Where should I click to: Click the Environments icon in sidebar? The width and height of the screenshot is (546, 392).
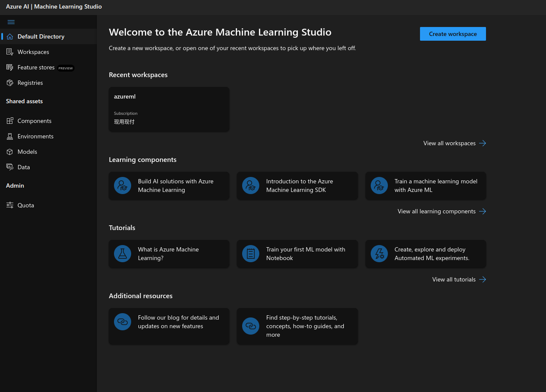10,136
